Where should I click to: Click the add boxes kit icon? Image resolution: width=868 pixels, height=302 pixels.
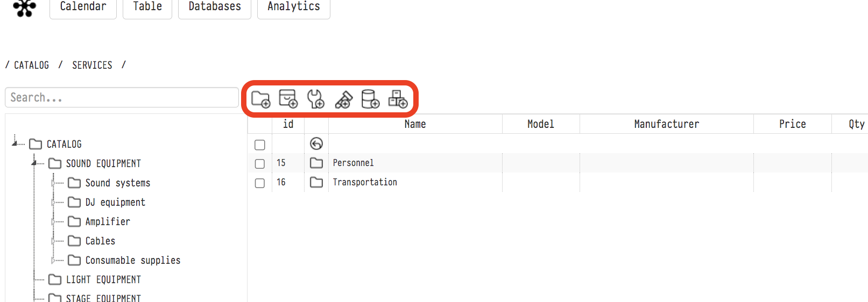pos(398,99)
